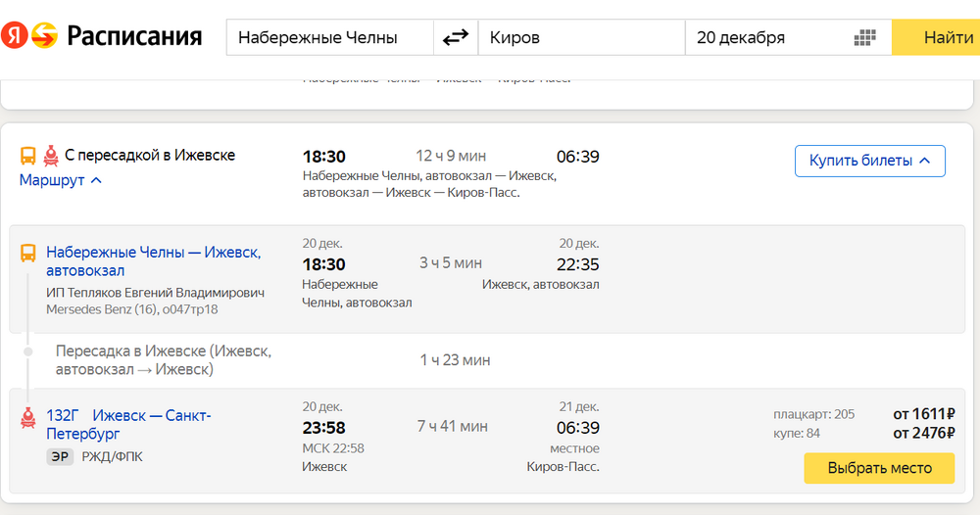
Task: Click the Набережные Челны departure field
Action: [330, 37]
